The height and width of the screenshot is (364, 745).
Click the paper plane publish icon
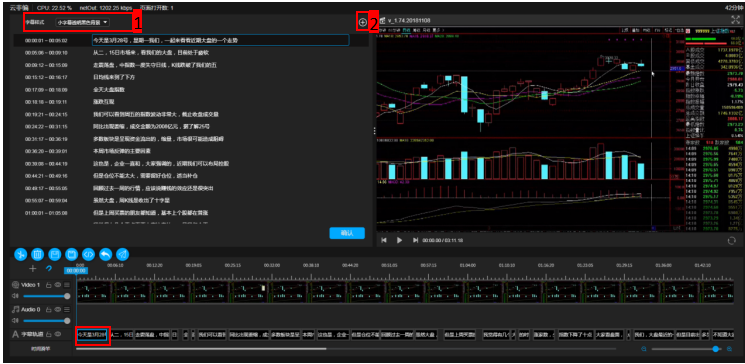[122, 254]
